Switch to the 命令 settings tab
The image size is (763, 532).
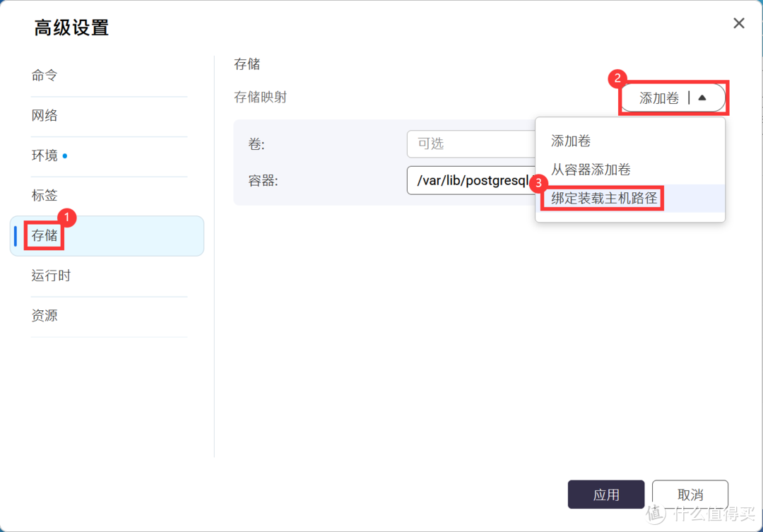pos(44,76)
